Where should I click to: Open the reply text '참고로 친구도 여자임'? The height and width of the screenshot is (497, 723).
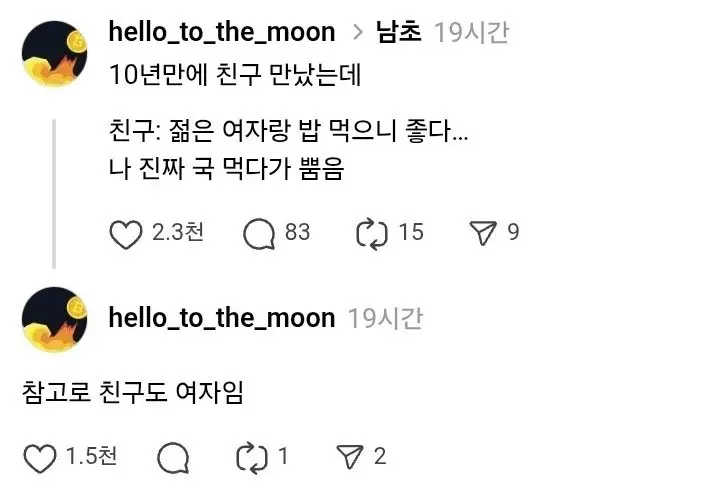coord(133,391)
